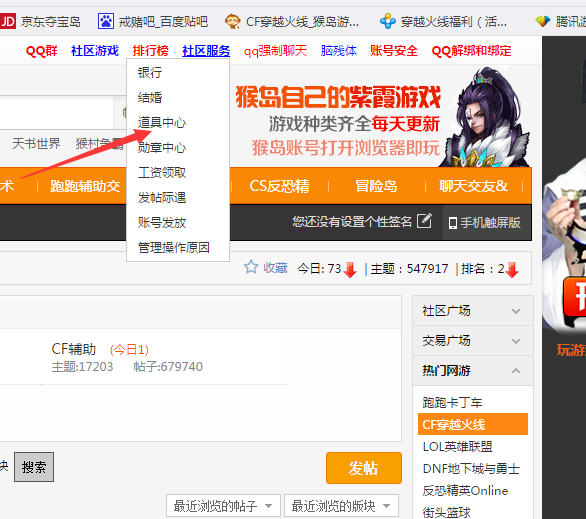Click the 收藏 link text
This screenshot has height=519, width=586.
(275, 268)
